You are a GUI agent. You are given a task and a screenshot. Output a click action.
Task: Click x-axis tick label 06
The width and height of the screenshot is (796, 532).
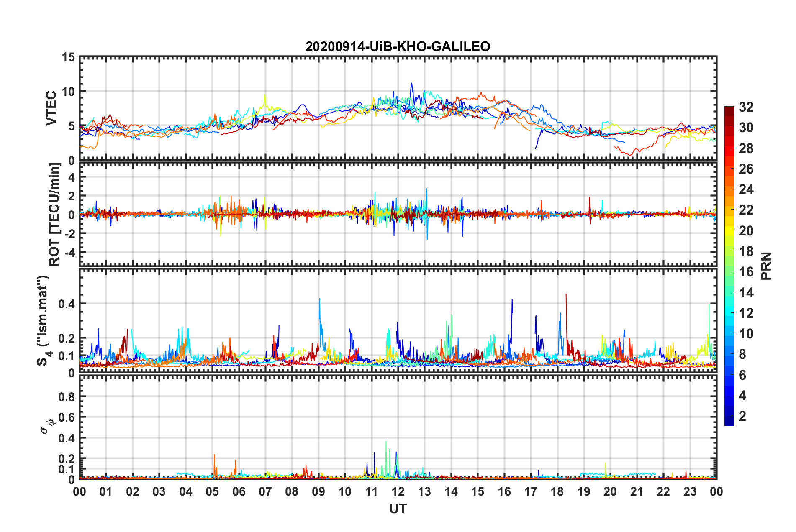239,491
